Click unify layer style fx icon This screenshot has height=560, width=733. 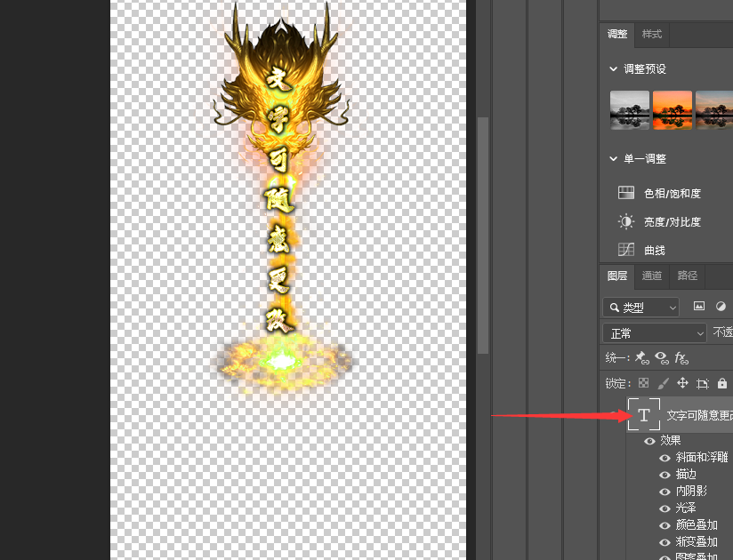(x=681, y=358)
